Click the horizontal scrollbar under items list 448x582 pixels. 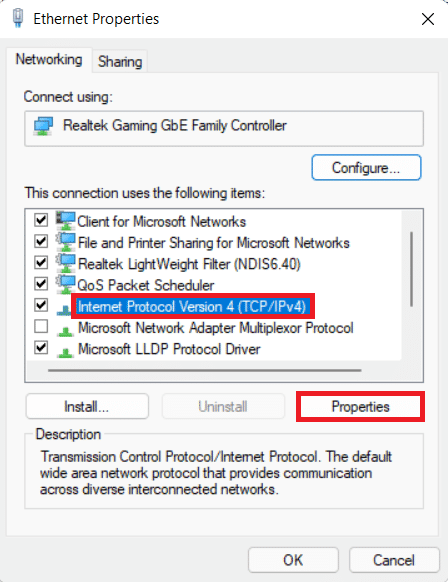(205, 370)
